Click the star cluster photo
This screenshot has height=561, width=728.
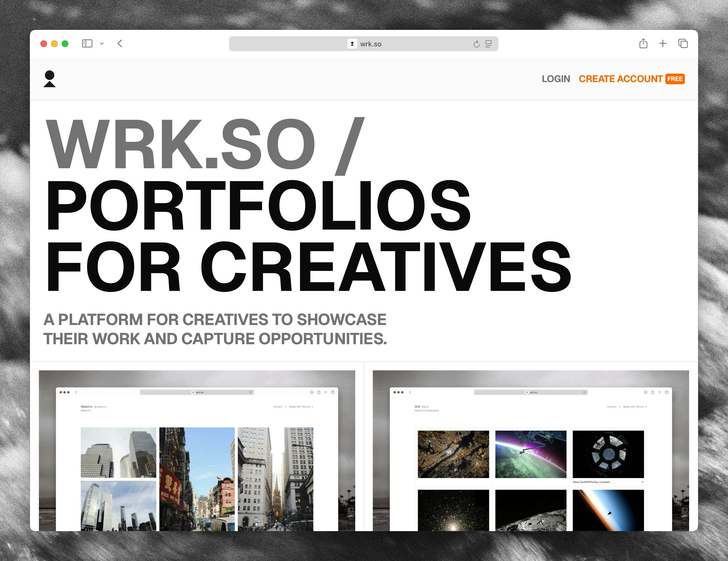click(453, 510)
